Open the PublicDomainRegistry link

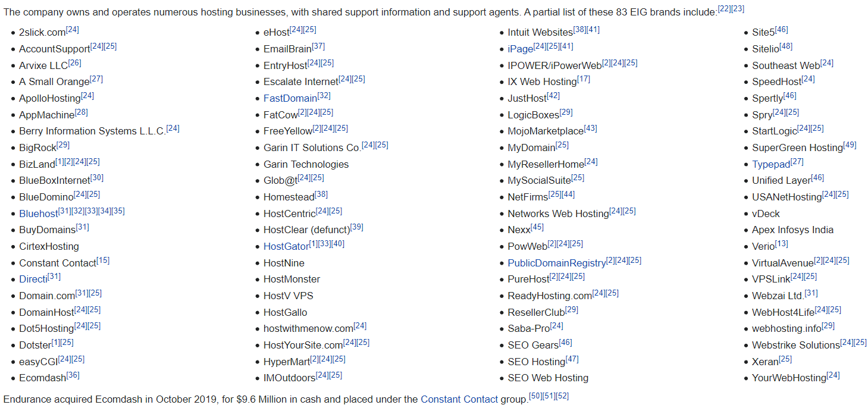click(557, 263)
